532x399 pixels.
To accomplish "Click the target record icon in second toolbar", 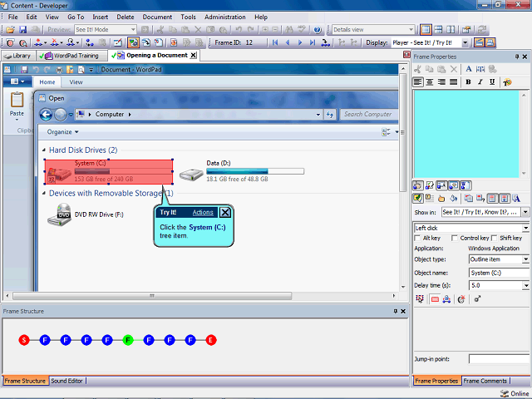I will click(10, 42).
